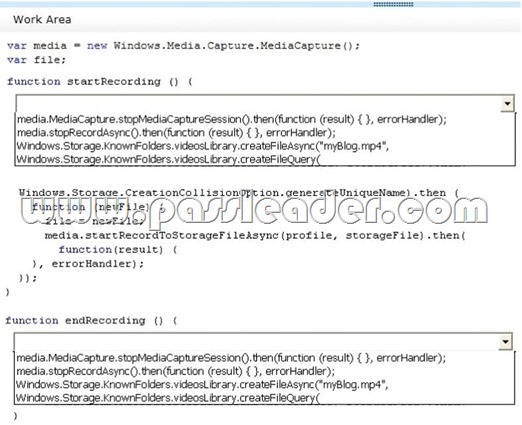Choose createFileAsync("myBlog.mp4" option in startRecording list

click(203, 146)
